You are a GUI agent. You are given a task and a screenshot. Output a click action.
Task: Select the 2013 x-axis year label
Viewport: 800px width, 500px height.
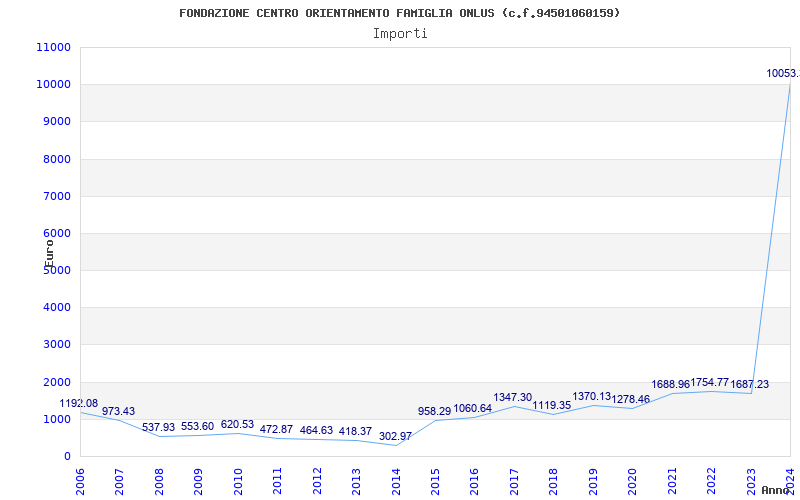(356, 481)
